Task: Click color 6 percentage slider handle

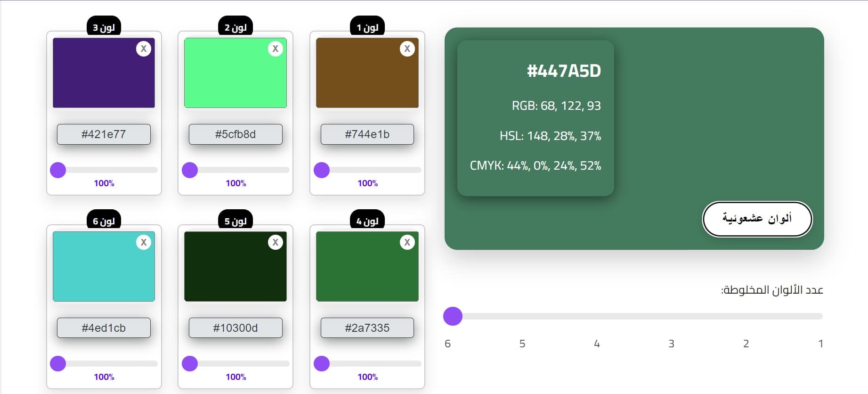Action: click(58, 364)
